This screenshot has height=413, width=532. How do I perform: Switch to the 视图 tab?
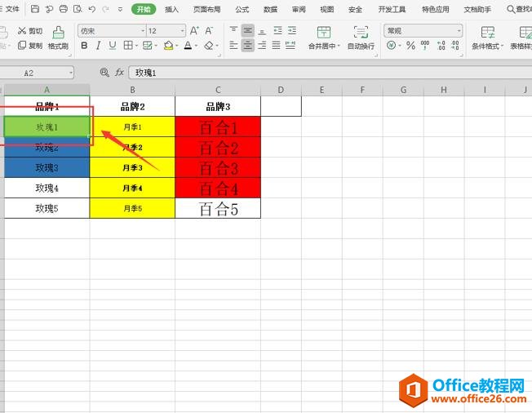click(x=326, y=10)
